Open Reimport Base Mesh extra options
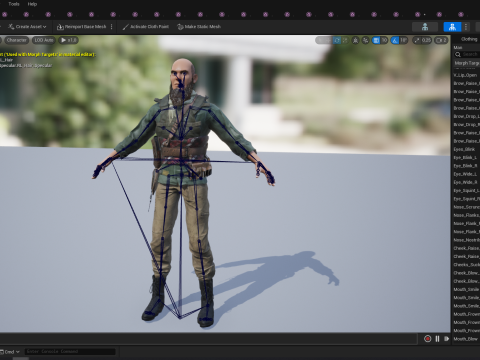Viewport: 480px width, 360px height. (x=112, y=27)
